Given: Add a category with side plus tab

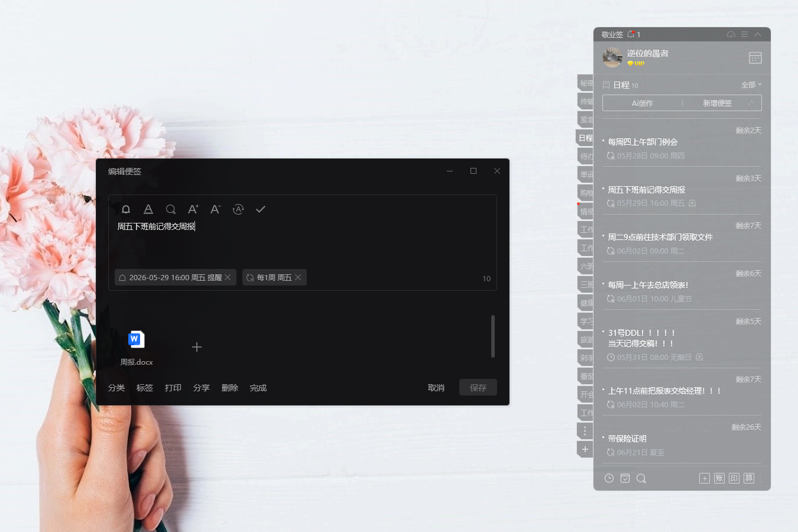Looking at the screenshot, I should point(585,449).
